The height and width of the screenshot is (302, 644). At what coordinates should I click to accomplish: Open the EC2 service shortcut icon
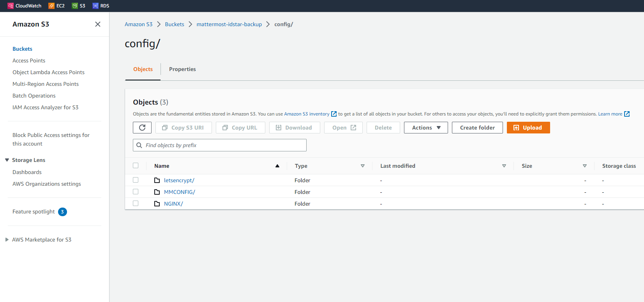51,6
